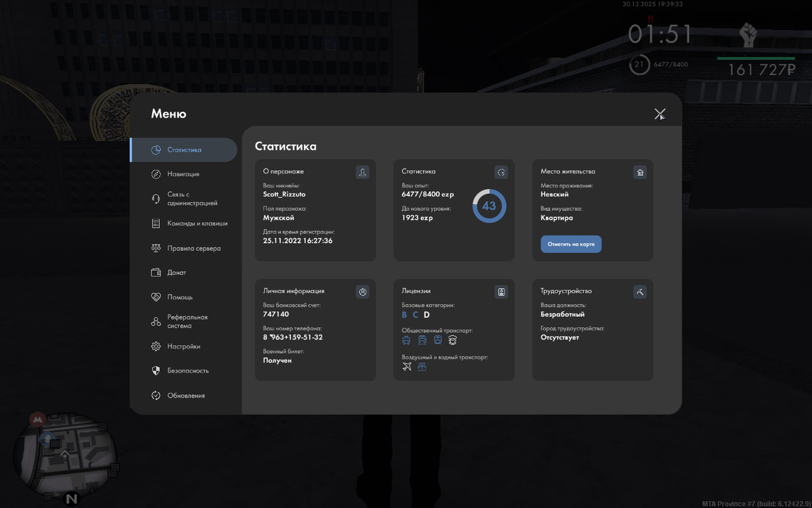
Task: Click the timestamp 30.12.2025 19:39:33
Action: click(x=652, y=4)
